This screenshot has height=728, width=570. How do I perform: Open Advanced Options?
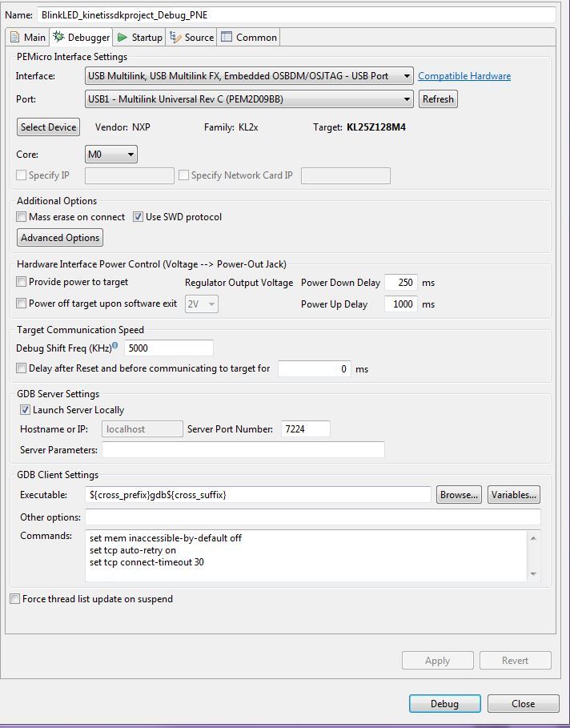(x=60, y=238)
